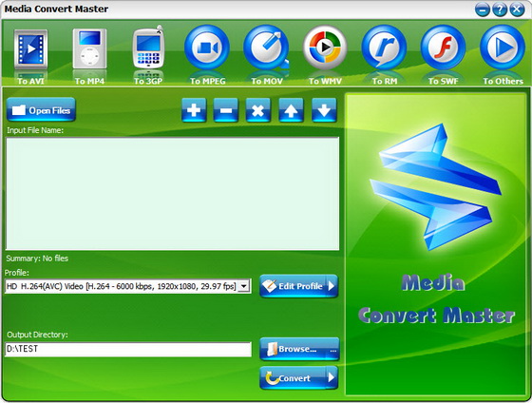Image resolution: width=532 pixels, height=403 pixels.
Task: Clear all files with the X button
Action: click(257, 110)
